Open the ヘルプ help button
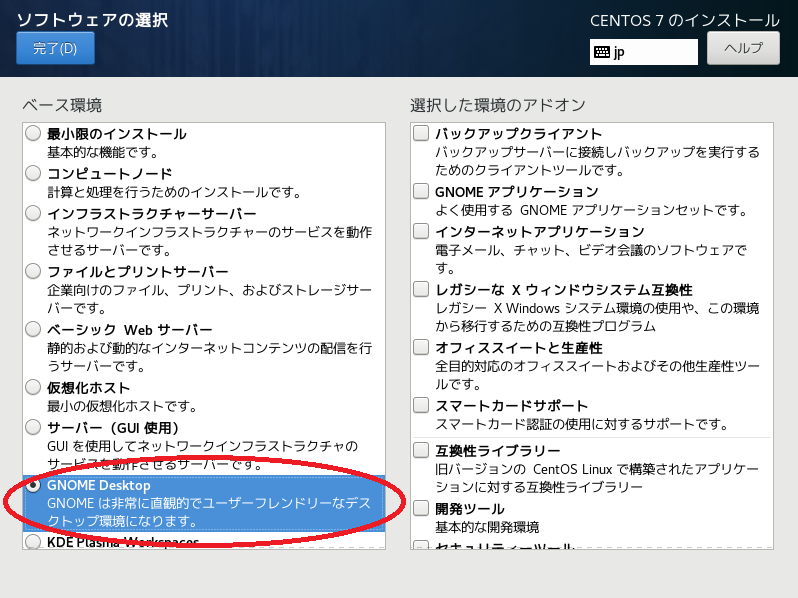Screen dimensions: 798x598 (743, 48)
